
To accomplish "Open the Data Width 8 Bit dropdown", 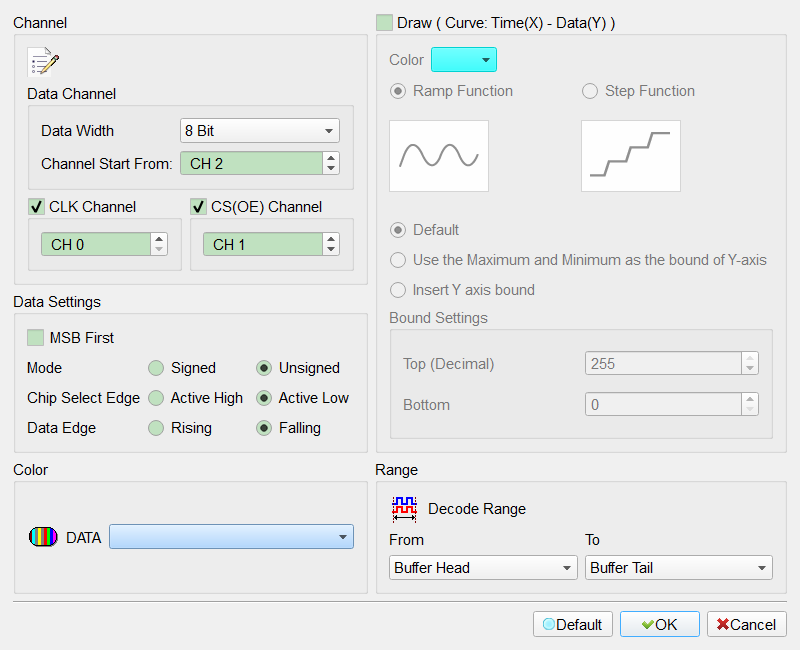I will pos(260,131).
